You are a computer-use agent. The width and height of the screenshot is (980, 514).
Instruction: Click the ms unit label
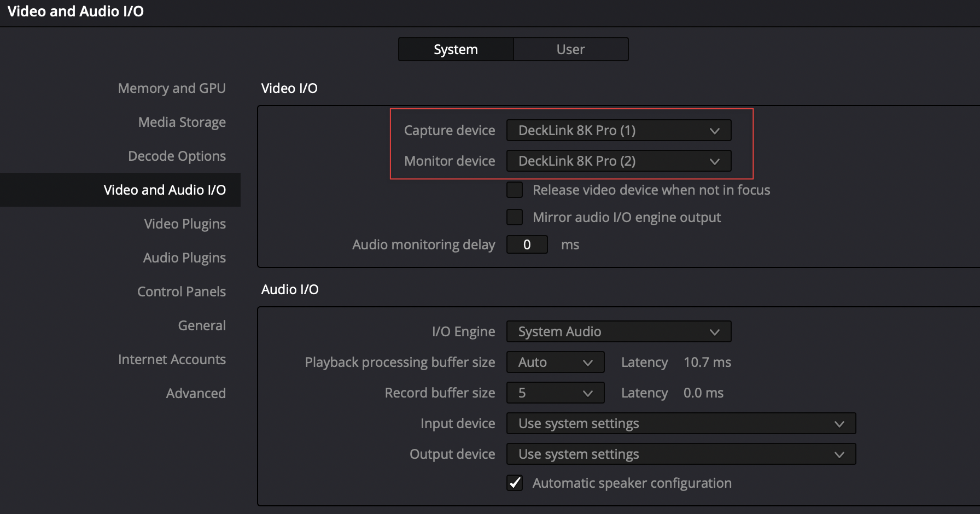tap(570, 245)
